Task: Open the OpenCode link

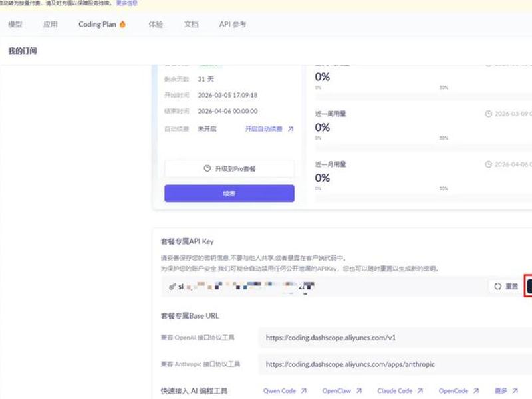Action: point(454,391)
